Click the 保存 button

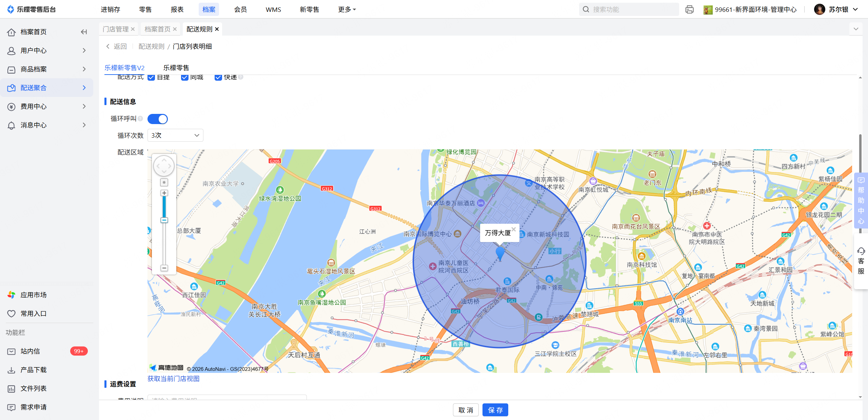pyautogui.click(x=495, y=410)
